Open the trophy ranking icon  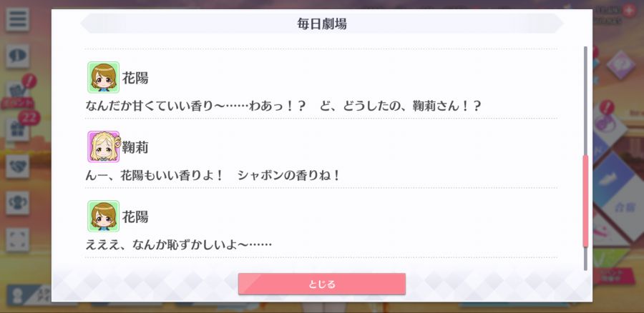17,203
